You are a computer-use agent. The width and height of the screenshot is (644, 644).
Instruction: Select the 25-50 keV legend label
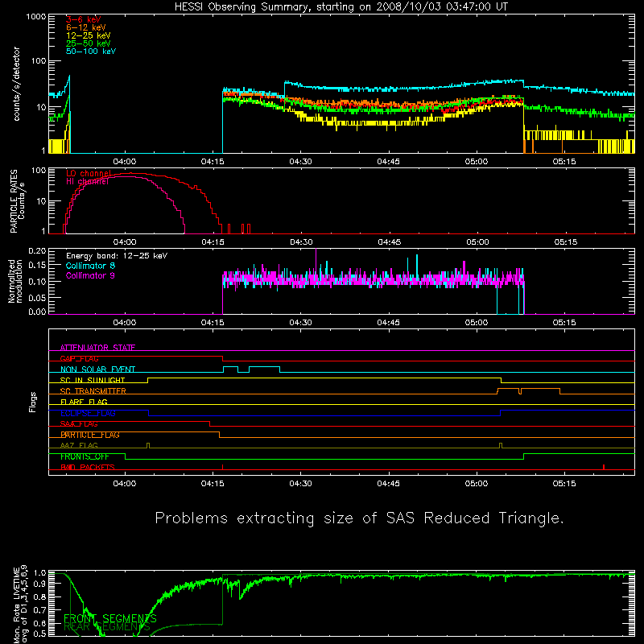coord(88,43)
